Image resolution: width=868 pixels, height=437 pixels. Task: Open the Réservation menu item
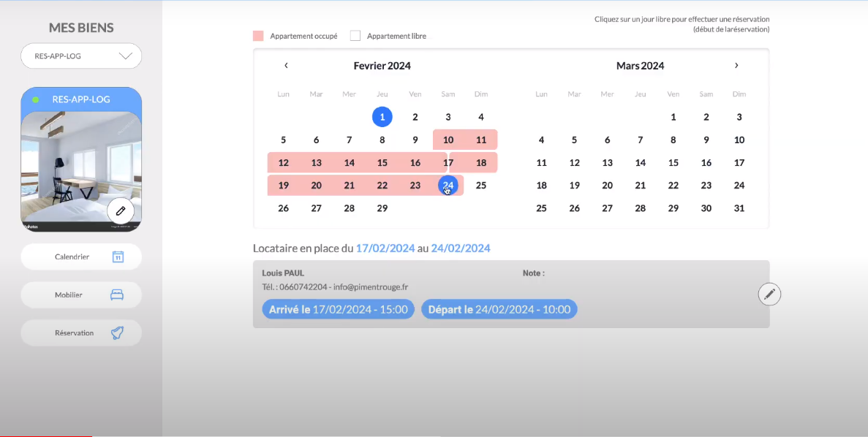click(x=74, y=332)
